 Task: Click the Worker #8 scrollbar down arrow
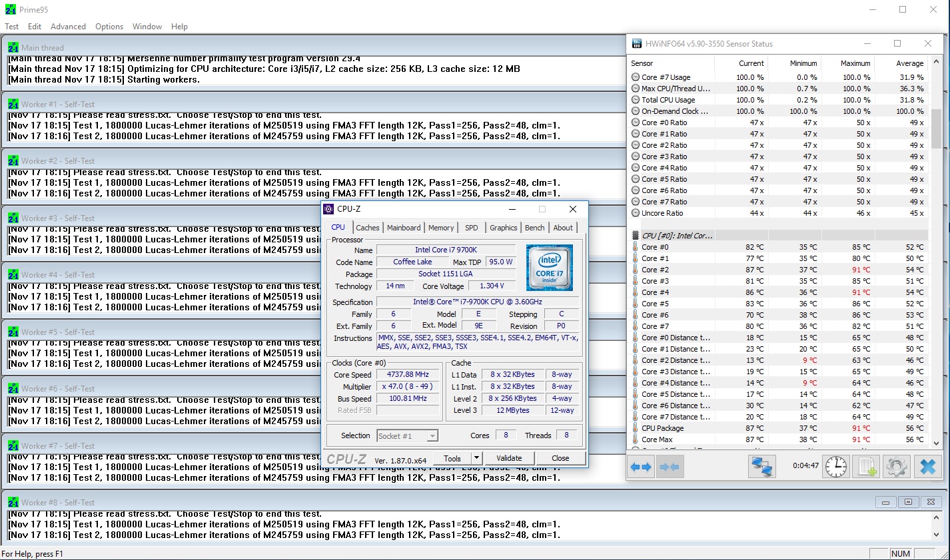coord(935,535)
